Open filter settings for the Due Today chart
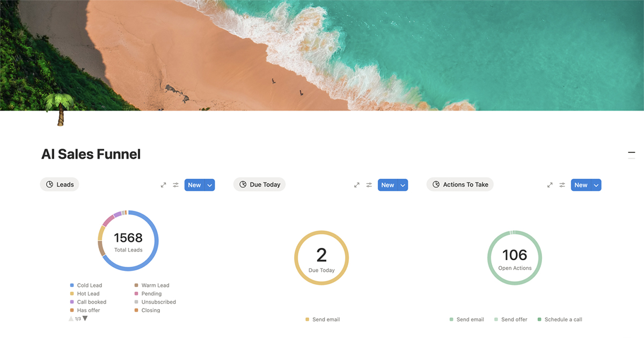This screenshot has width=644, height=338. [x=369, y=185]
